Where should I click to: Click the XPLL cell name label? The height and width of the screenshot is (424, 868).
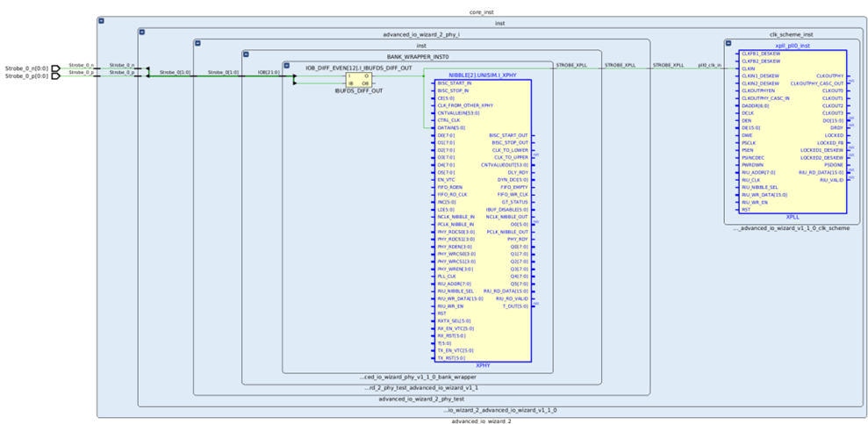pyautogui.click(x=792, y=216)
